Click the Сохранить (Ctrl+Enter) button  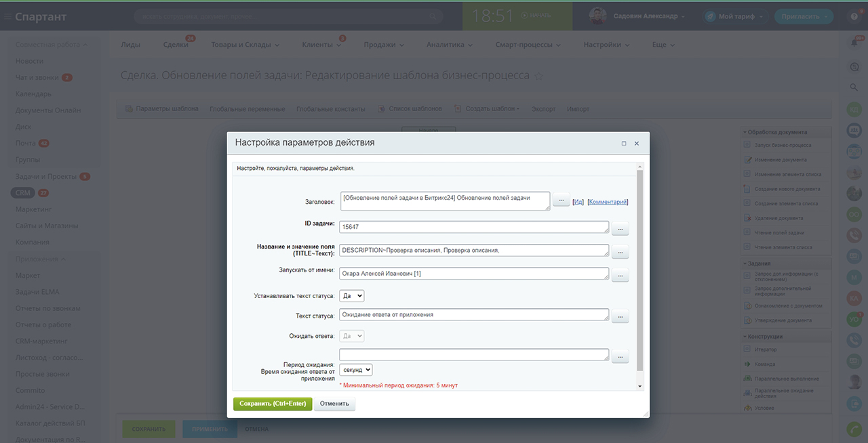[273, 404]
